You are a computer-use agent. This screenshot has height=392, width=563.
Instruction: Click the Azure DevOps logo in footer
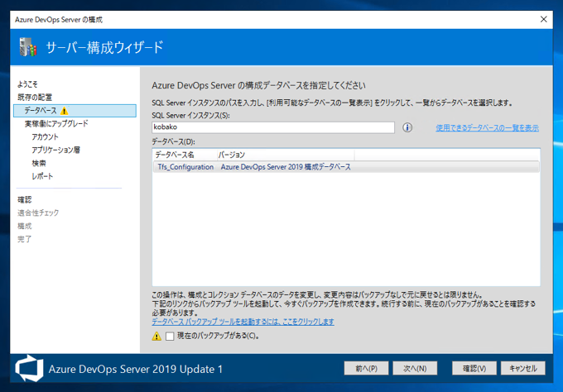[x=29, y=368]
